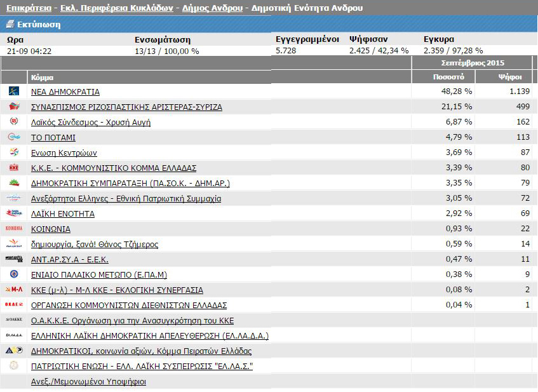Click the δημιουργία, ξανά! party logo

pyautogui.click(x=14, y=244)
